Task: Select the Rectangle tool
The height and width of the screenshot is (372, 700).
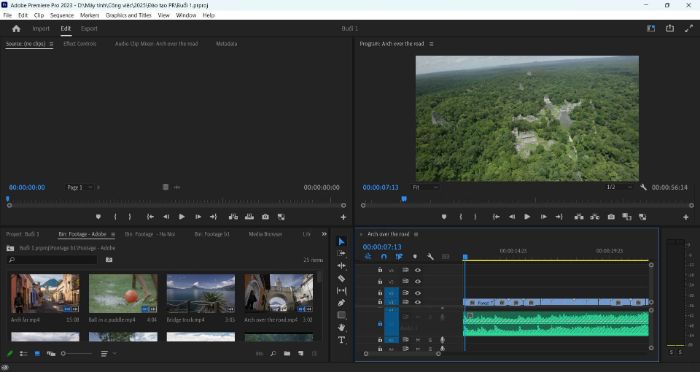Action: pyautogui.click(x=342, y=315)
